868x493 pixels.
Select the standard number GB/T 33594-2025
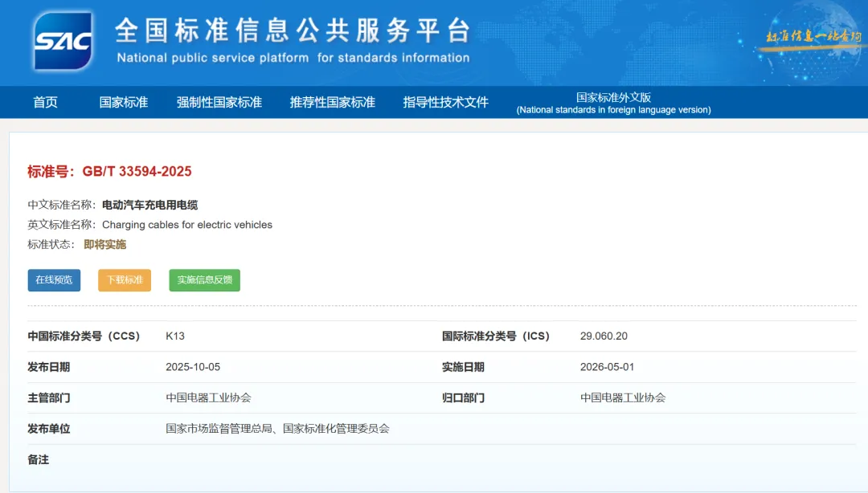[137, 172]
